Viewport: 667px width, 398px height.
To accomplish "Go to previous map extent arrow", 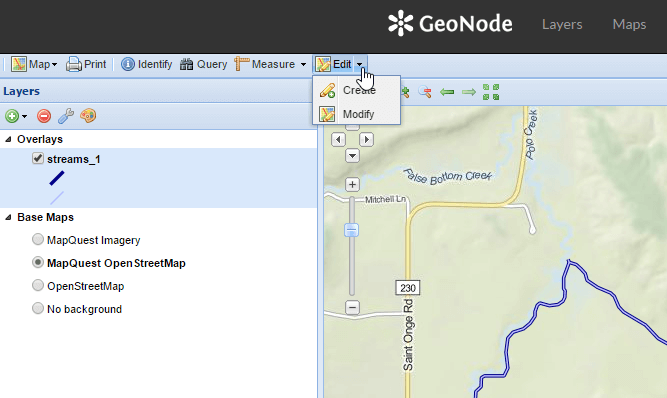I will [x=447, y=92].
